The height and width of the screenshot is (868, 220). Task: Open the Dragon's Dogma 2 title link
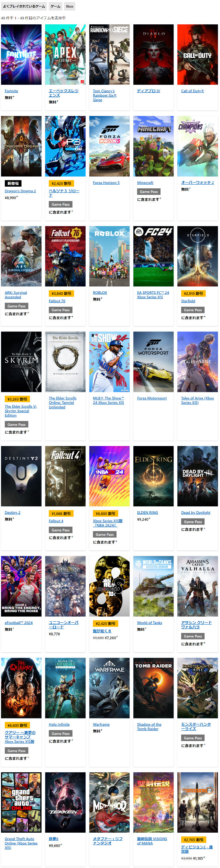[20, 191]
